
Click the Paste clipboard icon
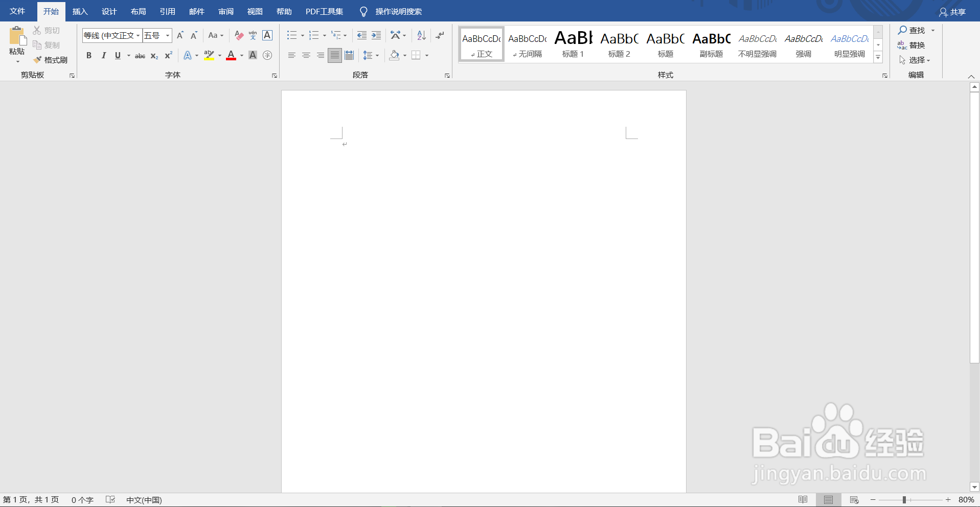(17, 37)
